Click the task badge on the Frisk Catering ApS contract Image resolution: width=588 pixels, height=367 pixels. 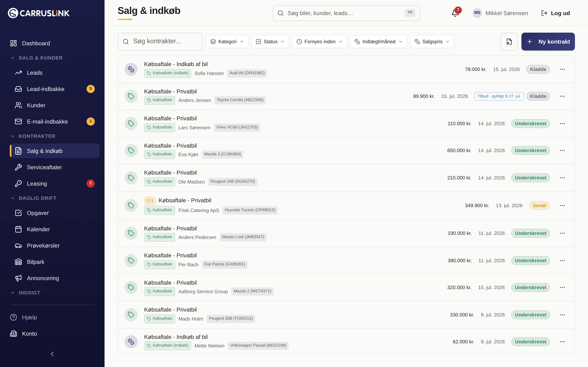[x=150, y=200]
